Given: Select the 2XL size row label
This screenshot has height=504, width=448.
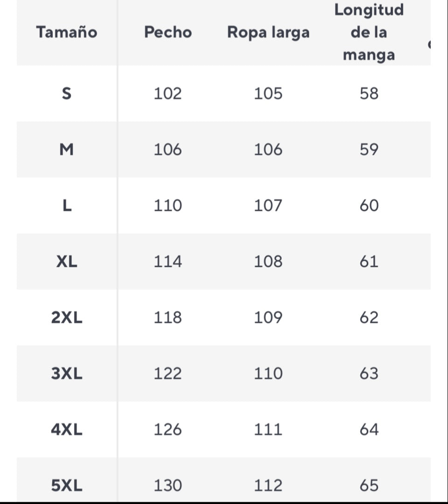Looking at the screenshot, I should click(67, 318).
